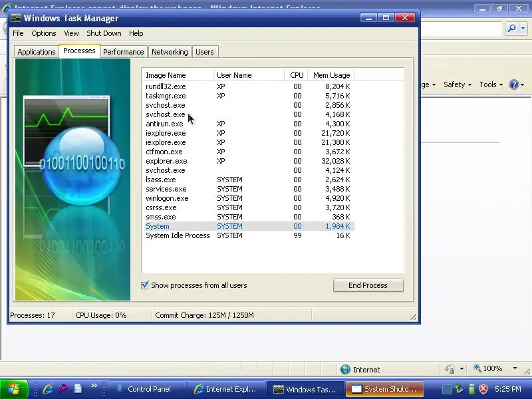Open the help icon dropdown arrow
Viewport: 532px width, 399px height.
click(523, 85)
